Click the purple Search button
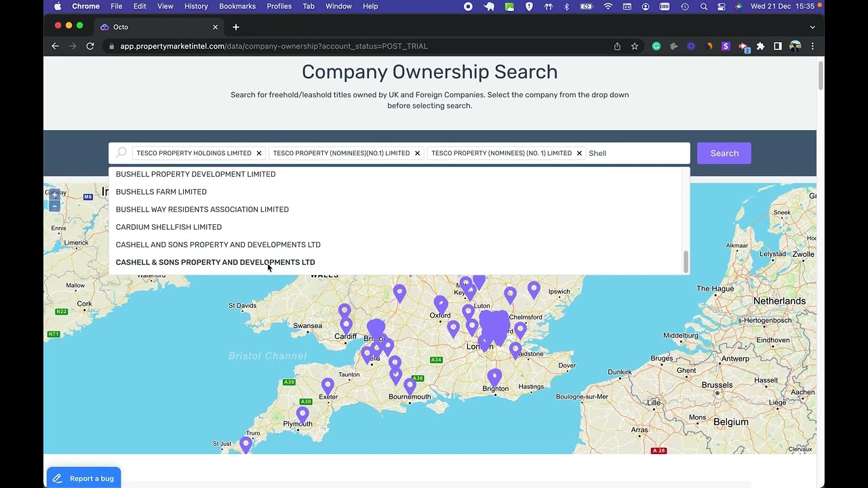Viewport: 868px width, 488px height. point(724,153)
